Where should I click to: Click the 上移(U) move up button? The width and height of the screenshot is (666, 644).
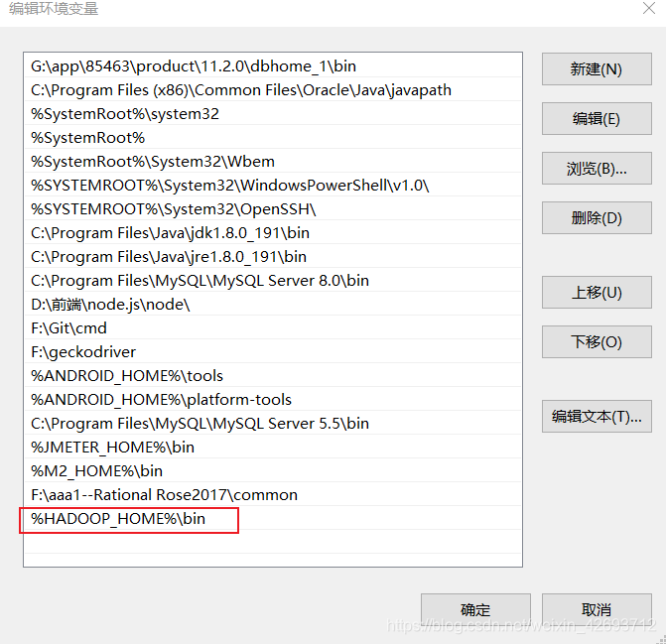[597, 292]
